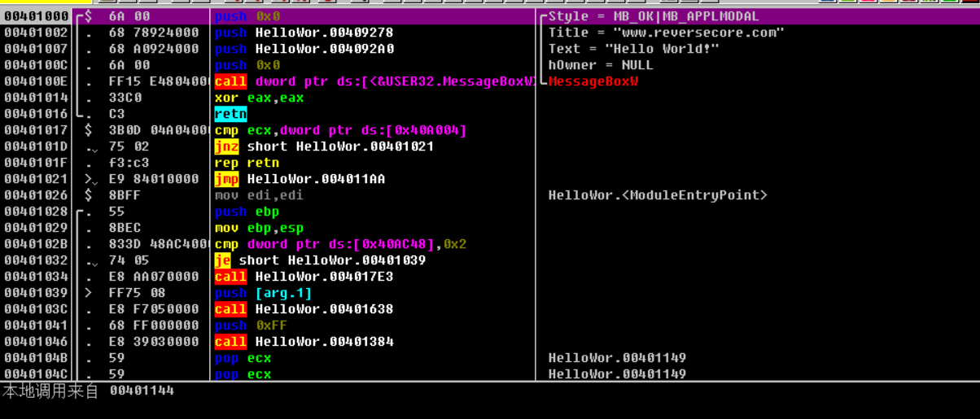Screen dimensions: 980x419
Task: Select call HelloWor.00401638
Action: (304, 309)
